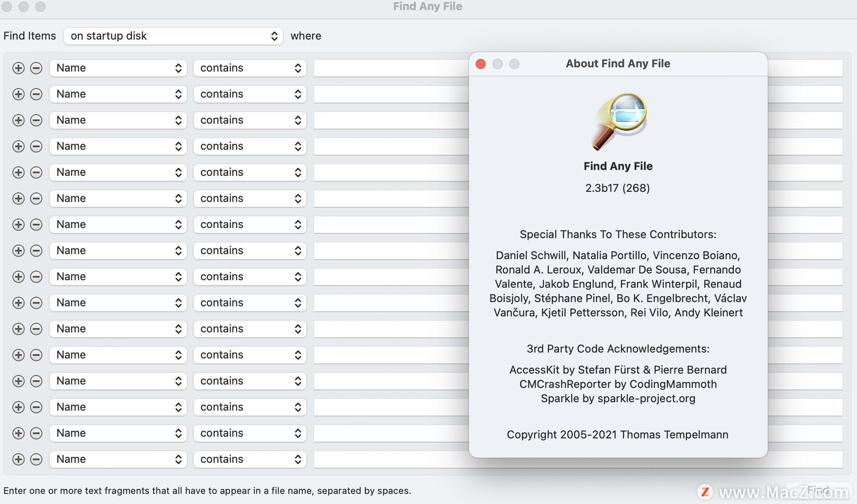857x504 pixels.
Task: Click 'Copyright 2005-2021 Thomas Tempelmann' text
Action: click(x=618, y=435)
